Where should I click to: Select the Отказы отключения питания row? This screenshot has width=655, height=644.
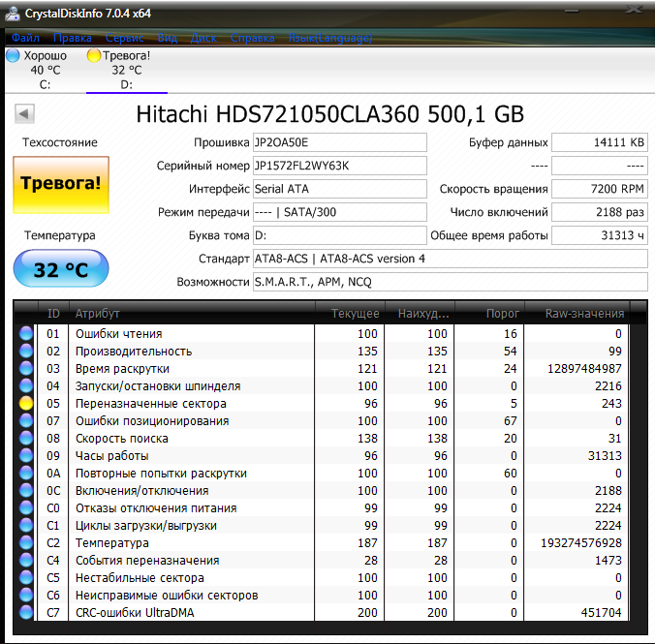pos(322,508)
